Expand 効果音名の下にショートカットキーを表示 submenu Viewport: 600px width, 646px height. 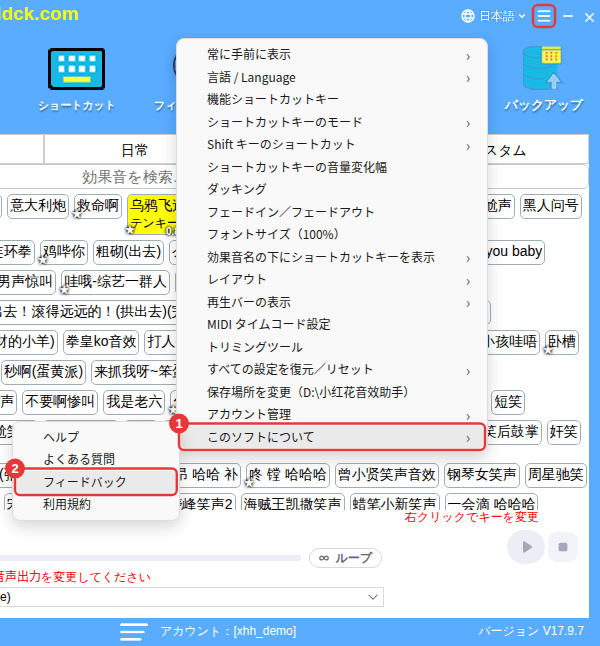pos(333,257)
